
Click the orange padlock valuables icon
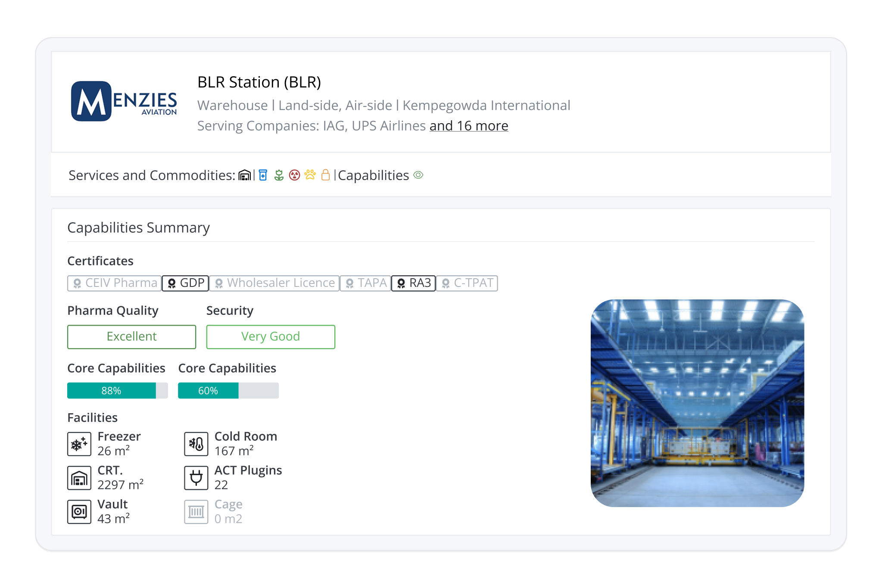pos(326,175)
